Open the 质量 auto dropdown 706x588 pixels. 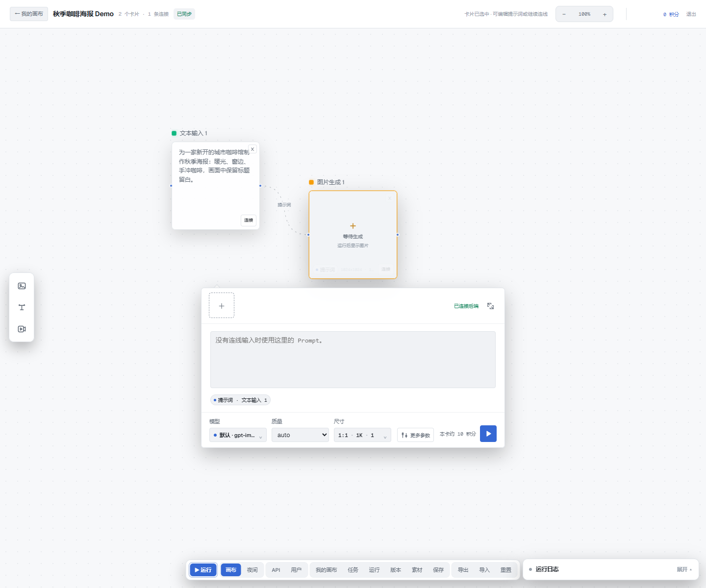coord(300,435)
